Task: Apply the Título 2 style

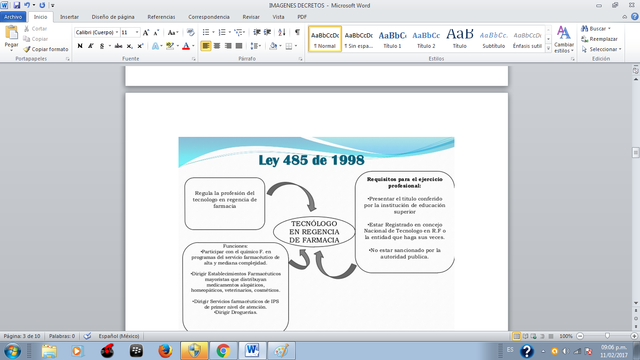Action: 426,39
